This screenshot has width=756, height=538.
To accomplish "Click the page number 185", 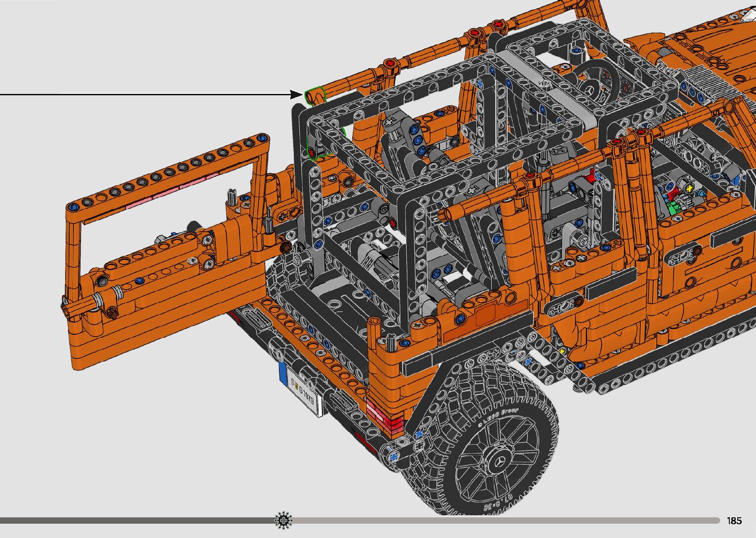I will coord(734,521).
